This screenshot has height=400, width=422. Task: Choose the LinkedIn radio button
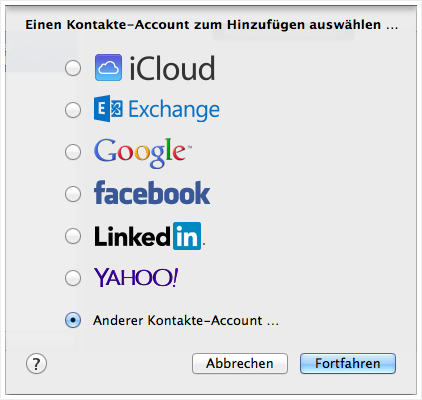tap(73, 236)
